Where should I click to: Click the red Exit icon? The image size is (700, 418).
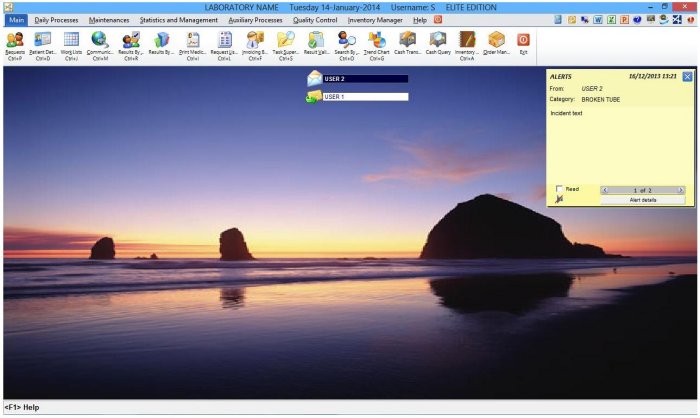tap(523, 42)
